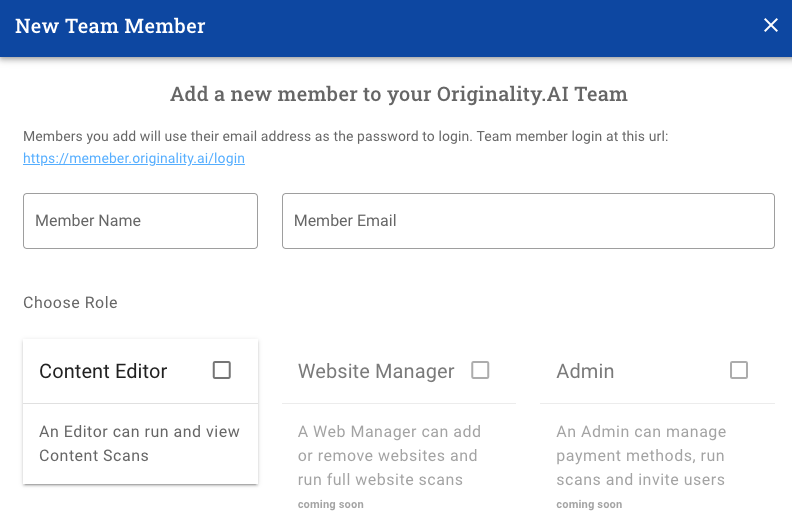Screen dimensions: 792x522
Task: Tick the Website Manager role checkbox
Action: [x=480, y=370]
